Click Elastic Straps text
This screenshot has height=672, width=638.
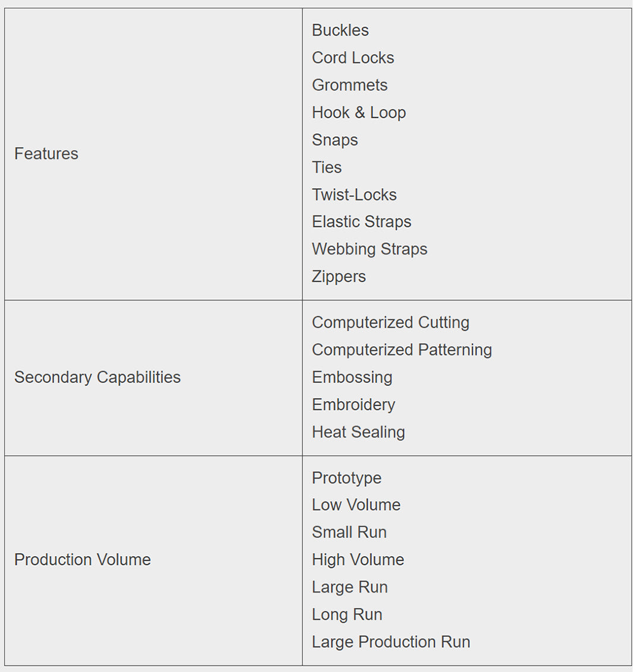coord(361,221)
